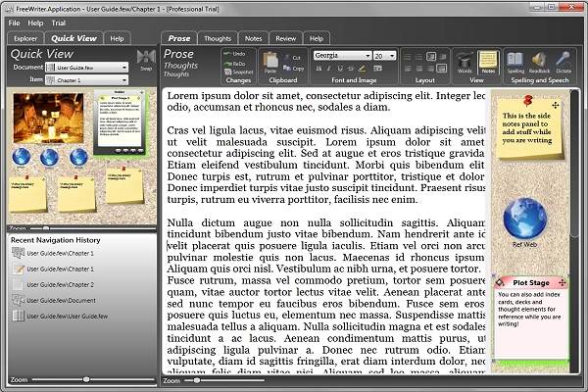Click the Paste clipboard icon

(270, 62)
